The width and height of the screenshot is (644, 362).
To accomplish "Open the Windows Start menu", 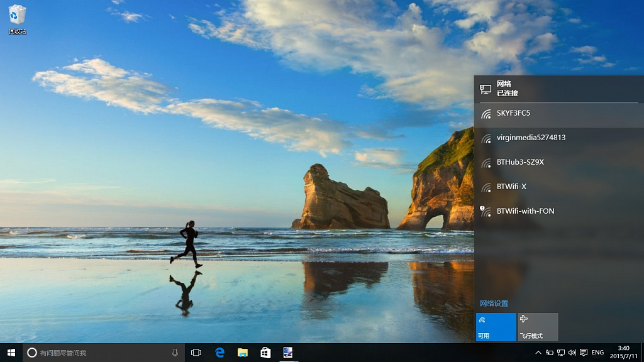I will [11, 353].
